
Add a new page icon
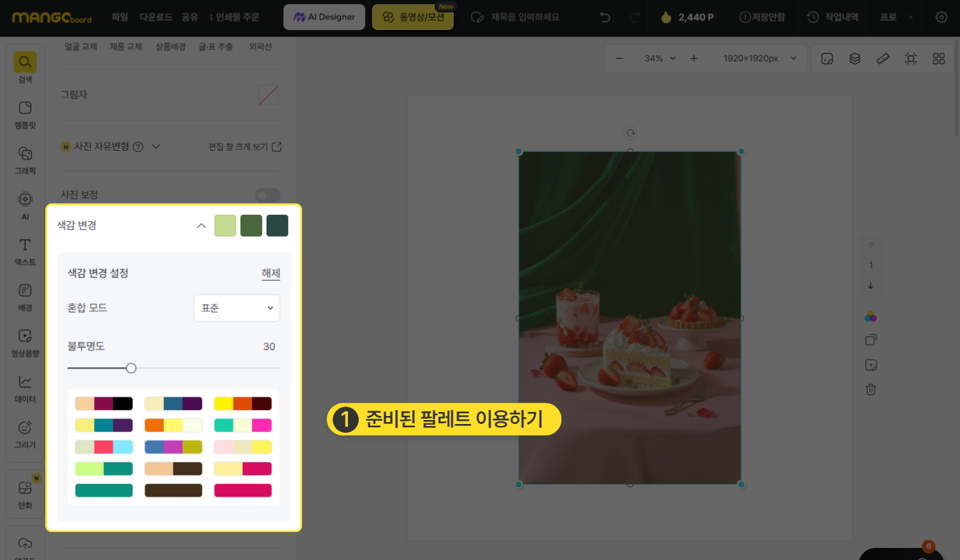point(871,365)
